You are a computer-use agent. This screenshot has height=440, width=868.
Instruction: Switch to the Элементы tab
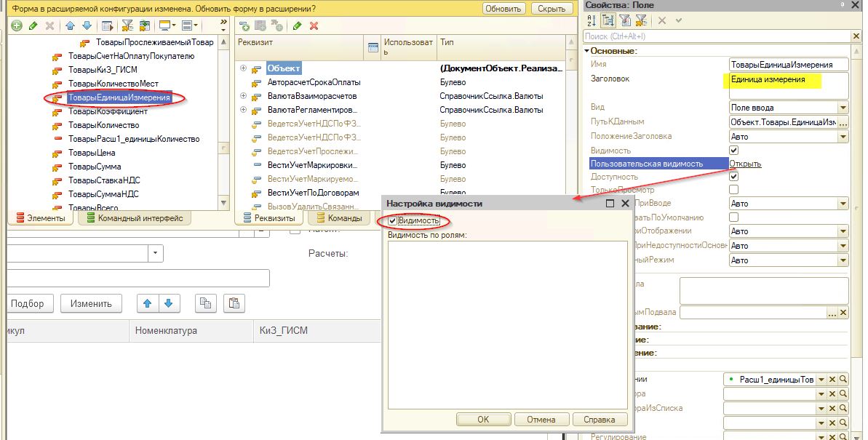[41, 218]
